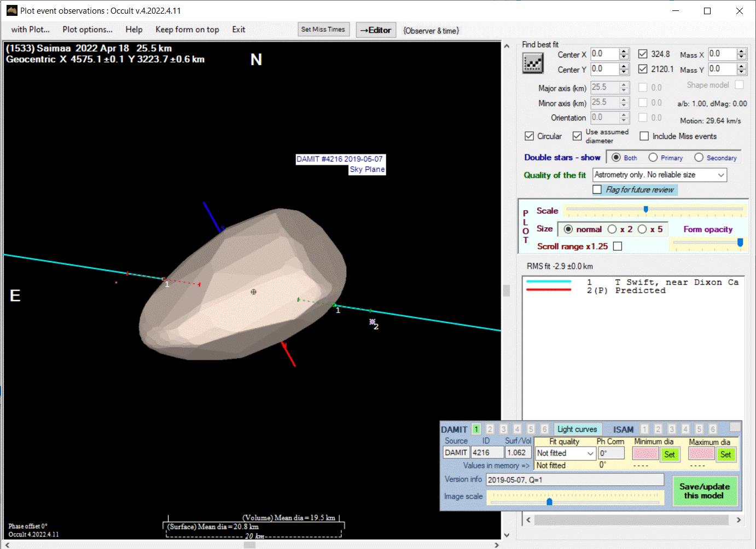
Task: Select DAMIT model number 1
Action: [476, 429]
